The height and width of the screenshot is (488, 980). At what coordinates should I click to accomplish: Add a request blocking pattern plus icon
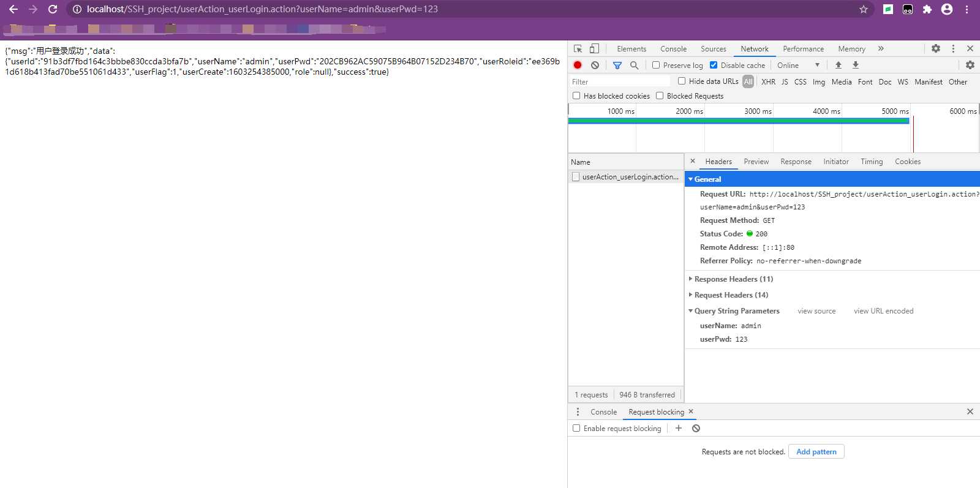click(x=679, y=428)
